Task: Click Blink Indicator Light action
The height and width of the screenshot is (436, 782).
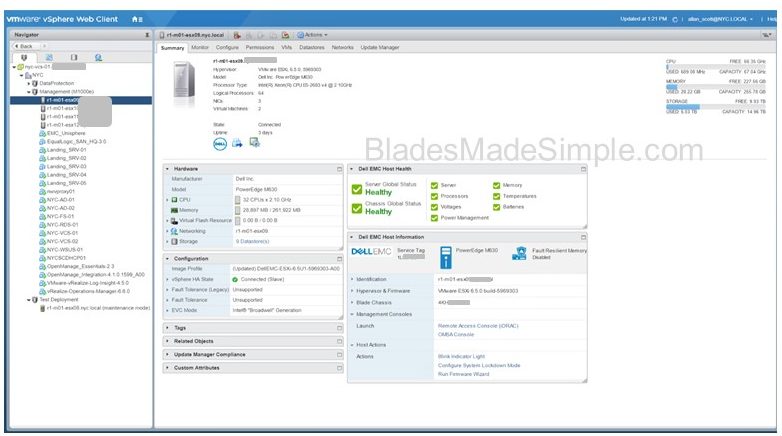Action: tap(461, 357)
